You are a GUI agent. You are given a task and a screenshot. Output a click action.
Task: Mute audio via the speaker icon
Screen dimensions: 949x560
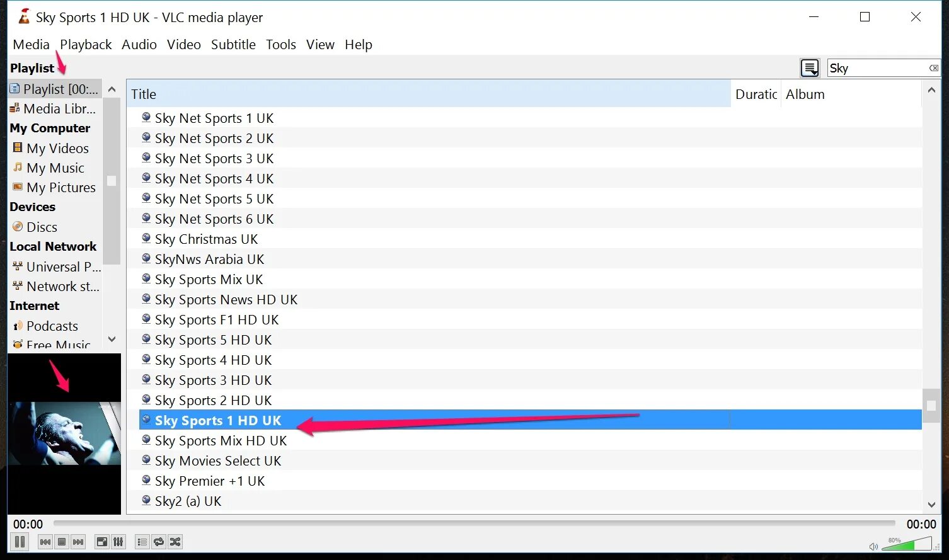(873, 546)
